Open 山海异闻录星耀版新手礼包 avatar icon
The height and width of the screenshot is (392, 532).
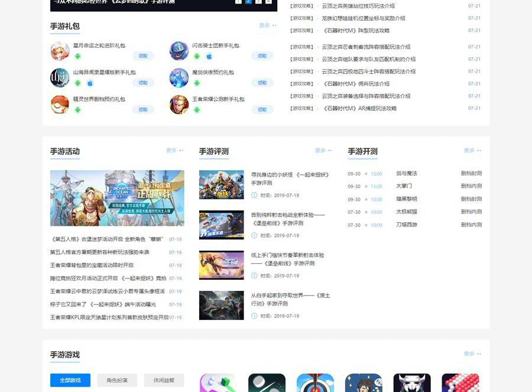[60, 77]
